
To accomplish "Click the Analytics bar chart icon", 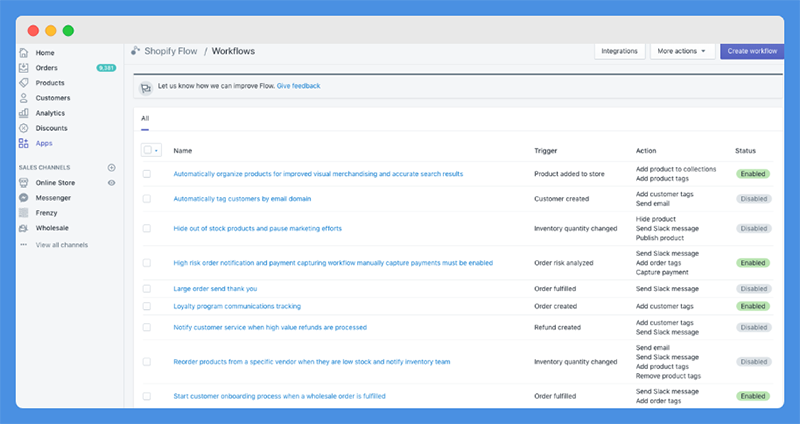I will (x=23, y=113).
